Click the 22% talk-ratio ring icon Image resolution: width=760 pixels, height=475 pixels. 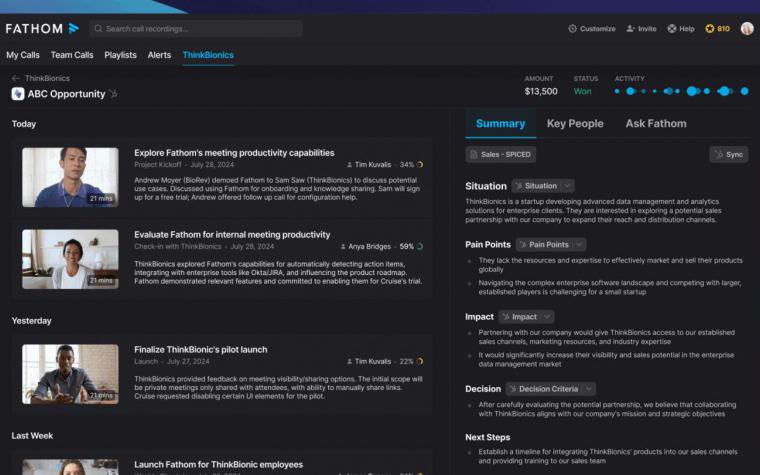(420, 362)
